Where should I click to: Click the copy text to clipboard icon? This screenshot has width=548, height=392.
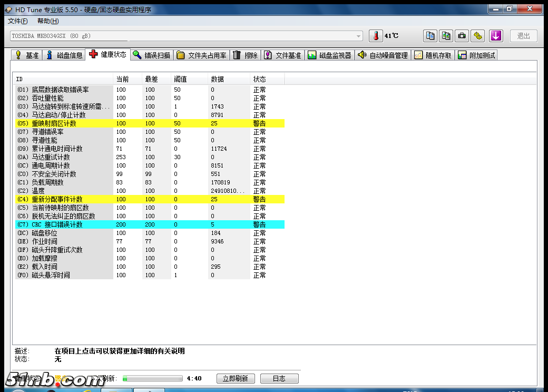pos(430,36)
